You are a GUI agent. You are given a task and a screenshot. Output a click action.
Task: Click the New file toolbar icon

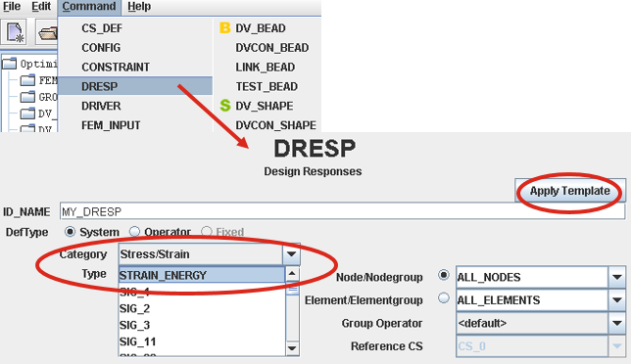16,31
